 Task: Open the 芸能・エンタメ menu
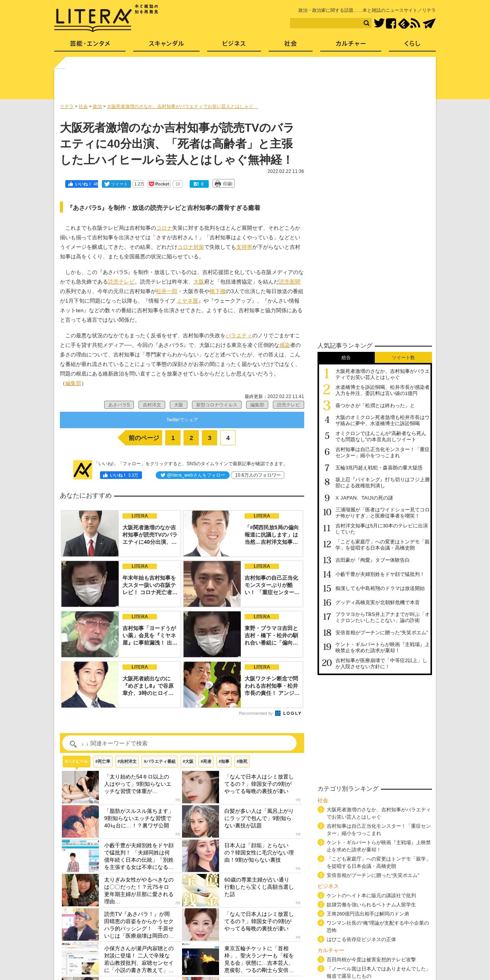[90, 44]
